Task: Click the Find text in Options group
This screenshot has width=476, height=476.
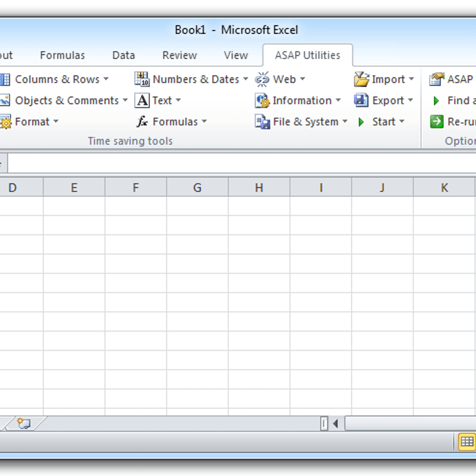Action: pyautogui.click(x=461, y=101)
